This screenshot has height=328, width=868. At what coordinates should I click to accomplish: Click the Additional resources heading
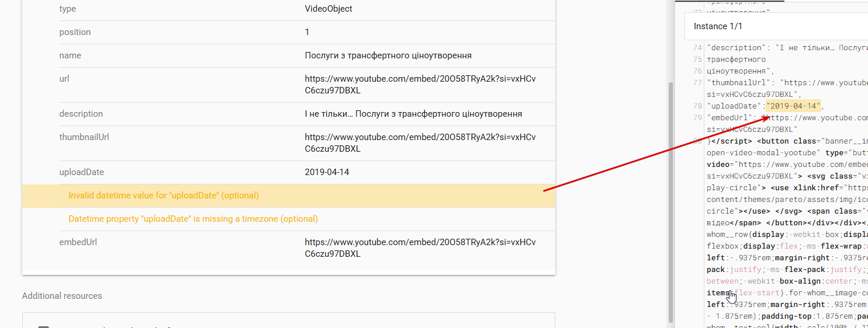[x=62, y=296]
